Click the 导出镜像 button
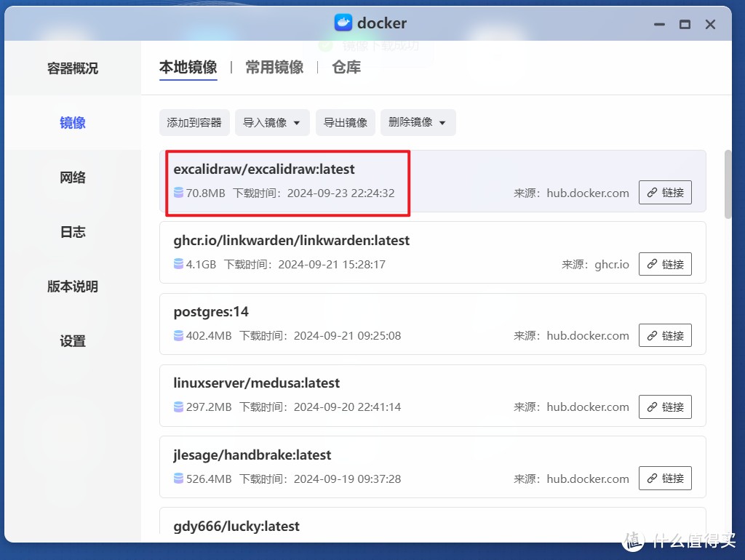 [345, 122]
